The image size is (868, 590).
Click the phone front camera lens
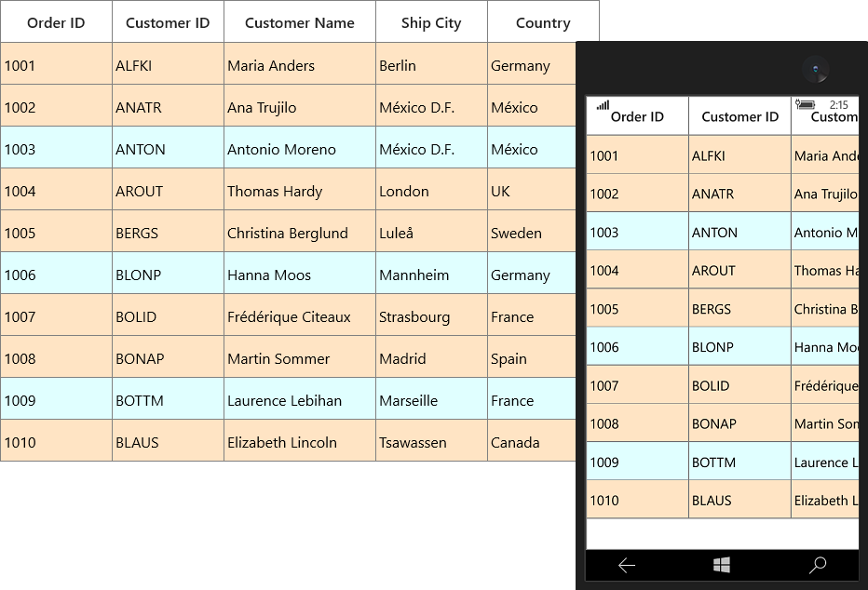[816, 69]
